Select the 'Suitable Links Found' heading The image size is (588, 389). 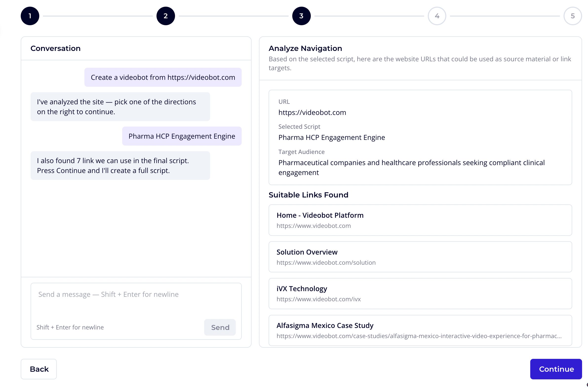pos(308,195)
